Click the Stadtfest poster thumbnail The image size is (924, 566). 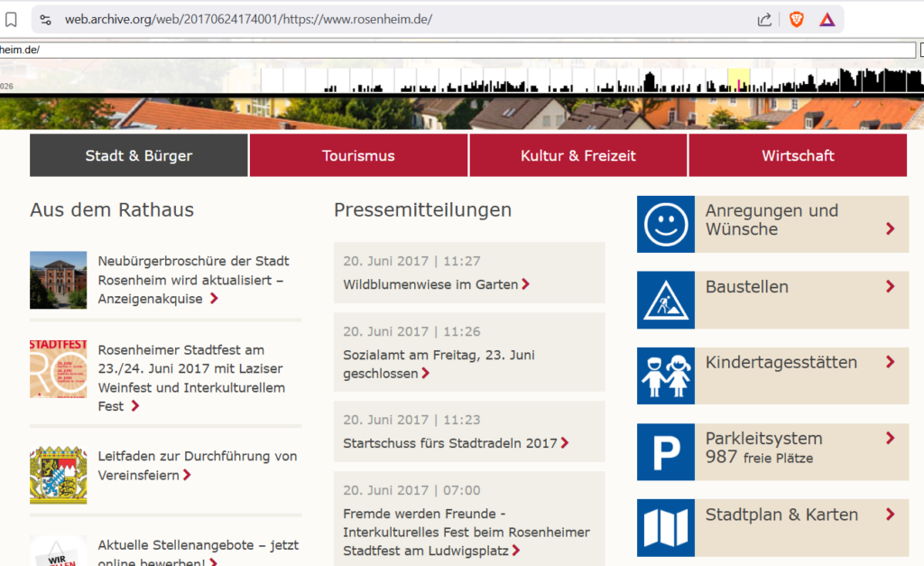click(58, 369)
